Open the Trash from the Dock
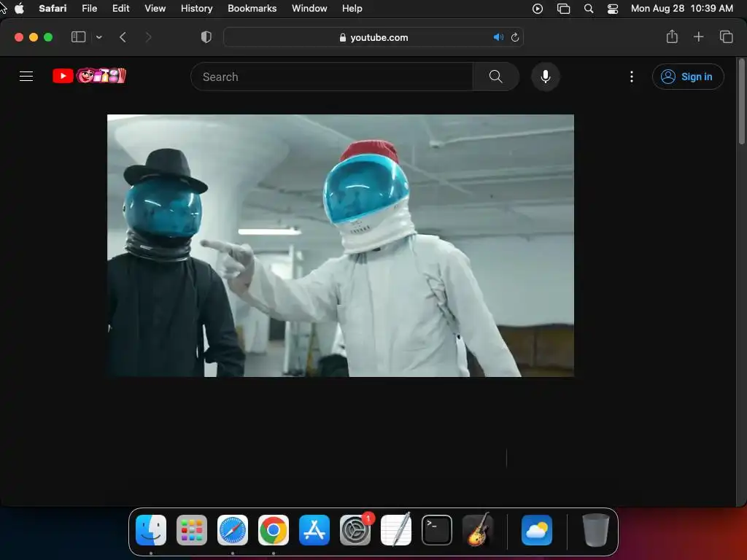This screenshot has width=747, height=560. click(x=595, y=530)
